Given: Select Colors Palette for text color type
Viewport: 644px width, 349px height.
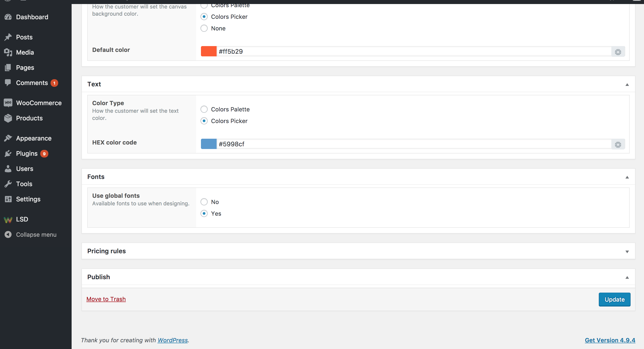Looking at the screenshot, I should 204,109.
